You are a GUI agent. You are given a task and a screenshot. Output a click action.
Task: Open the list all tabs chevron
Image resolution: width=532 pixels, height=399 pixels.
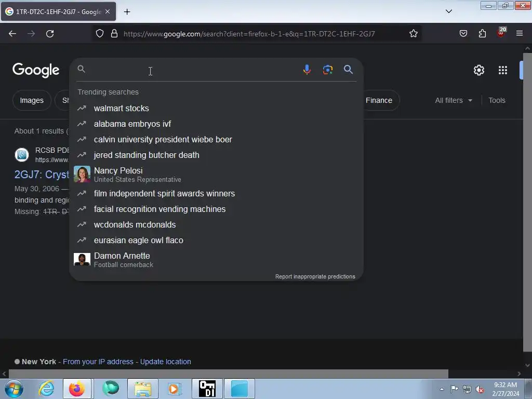pyautogui.click(x=448, y=11)
